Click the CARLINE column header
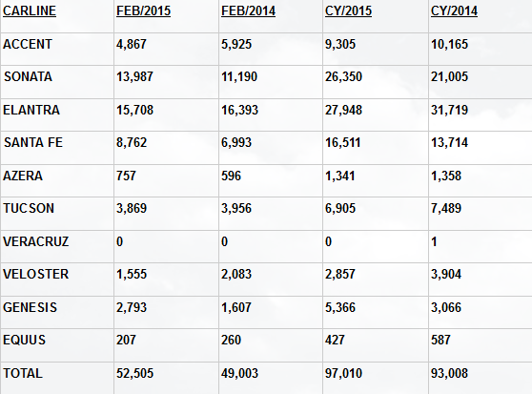532x394 pixels. (x=30, y=10)
